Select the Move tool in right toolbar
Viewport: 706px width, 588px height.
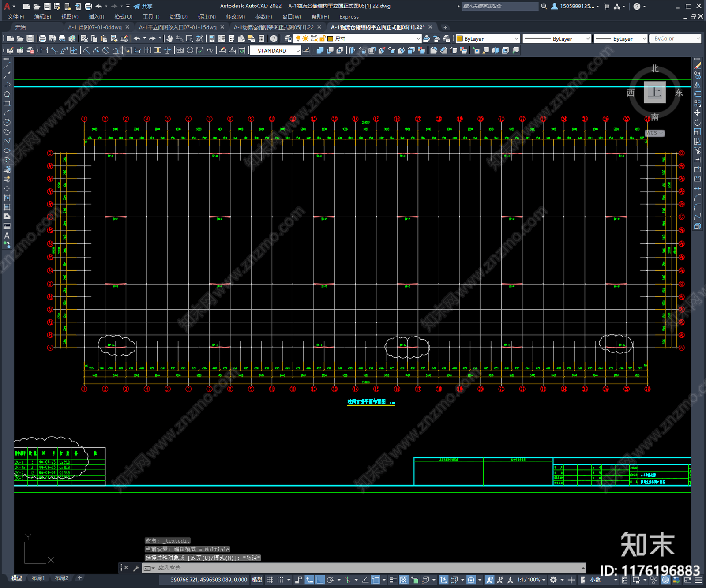pos(698,113)
